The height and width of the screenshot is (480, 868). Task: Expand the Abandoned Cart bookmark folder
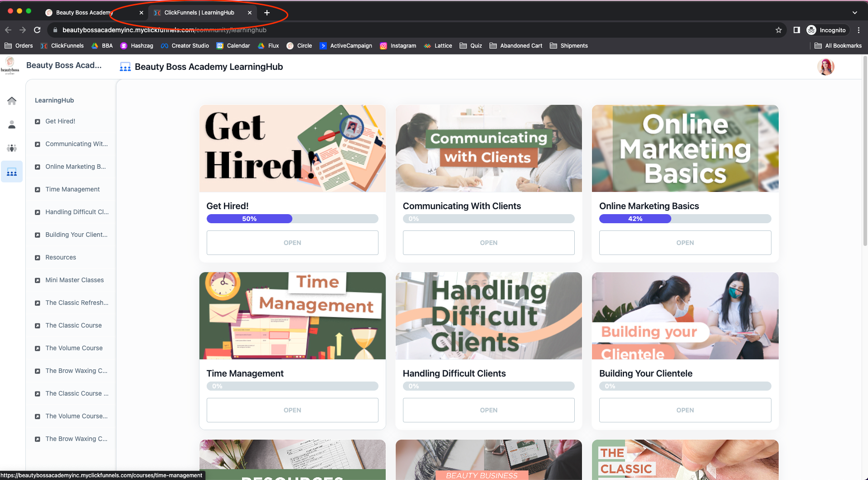click(x=516, y=46)
